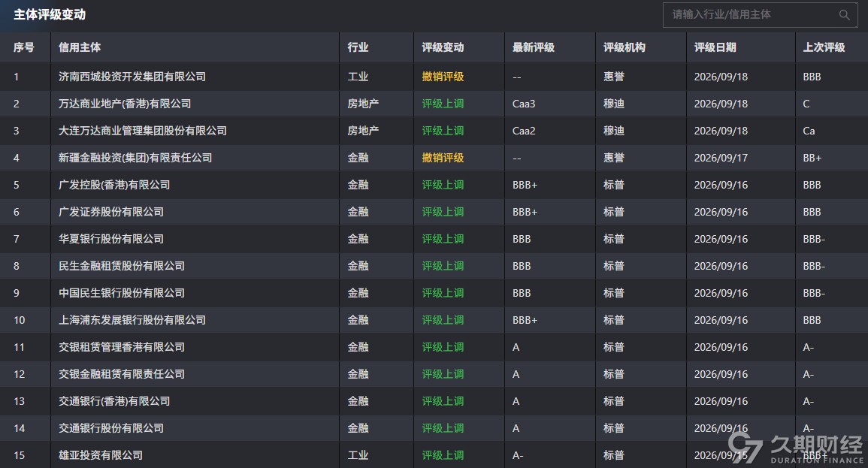Open 万达商业地产(香港)有限公司 entry
This screenshot has height=468, width=868.
125,104
